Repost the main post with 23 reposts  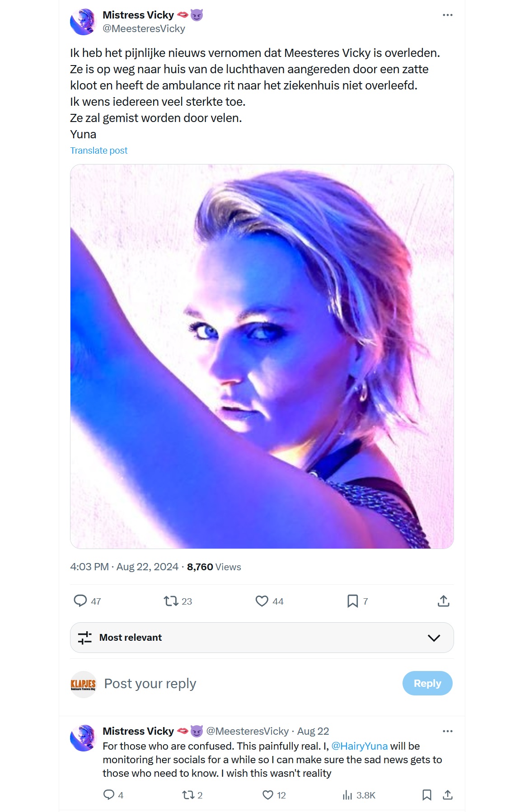[x=171, y=601]
